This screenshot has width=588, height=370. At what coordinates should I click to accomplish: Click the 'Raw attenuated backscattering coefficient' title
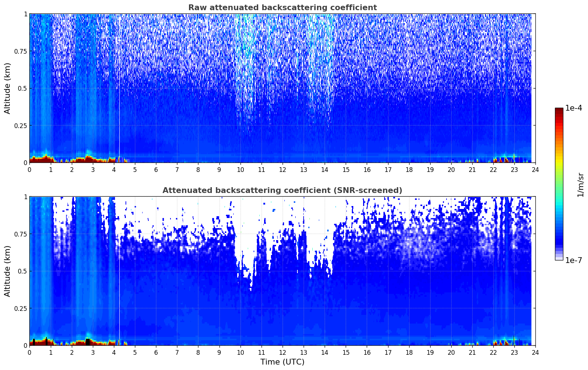pos(282,8)
